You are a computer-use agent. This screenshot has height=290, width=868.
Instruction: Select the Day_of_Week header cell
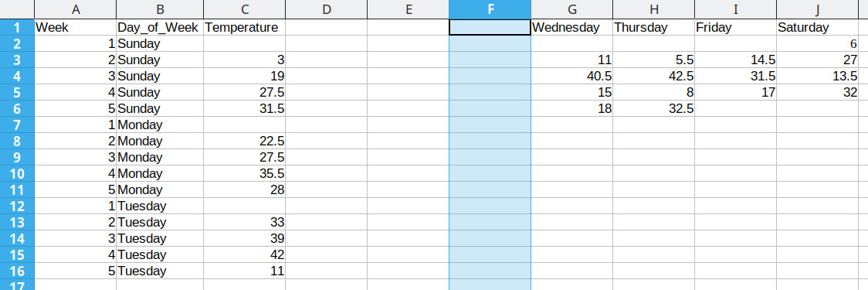click(x=160, y=27)
